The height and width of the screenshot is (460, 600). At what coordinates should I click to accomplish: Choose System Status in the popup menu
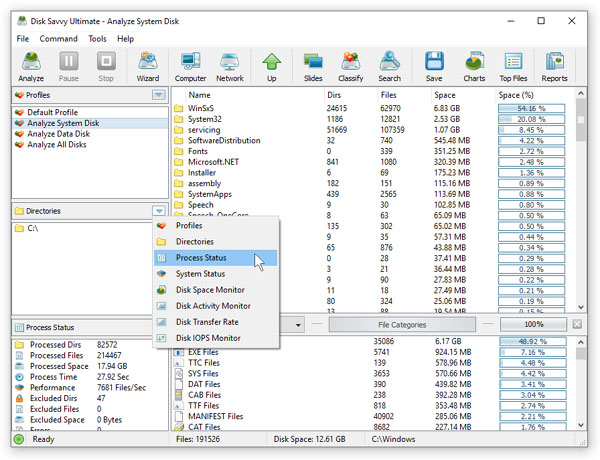click(216, 274)
